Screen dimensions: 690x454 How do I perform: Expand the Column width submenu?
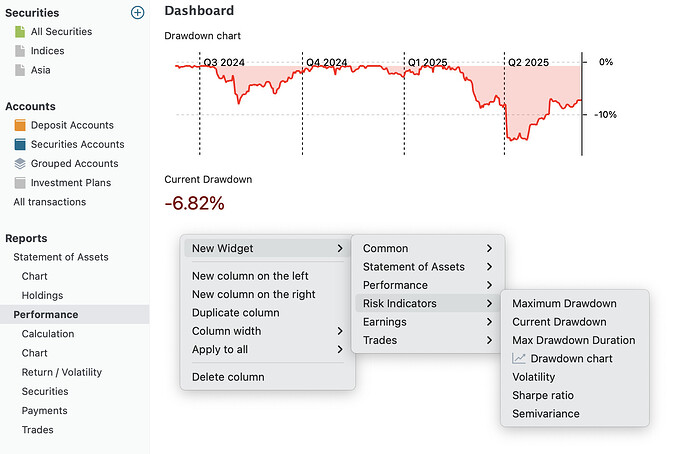[x=340, y=331]
